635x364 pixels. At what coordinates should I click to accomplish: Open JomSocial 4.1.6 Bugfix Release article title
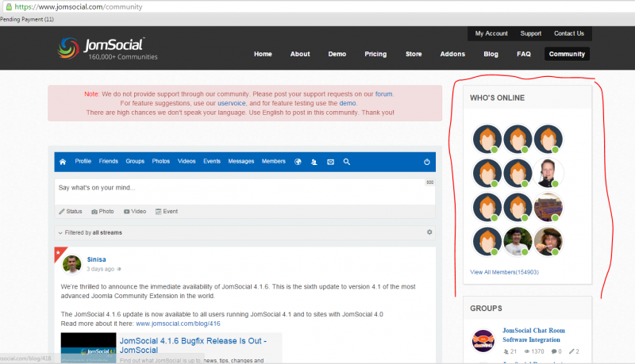(193, 346)
